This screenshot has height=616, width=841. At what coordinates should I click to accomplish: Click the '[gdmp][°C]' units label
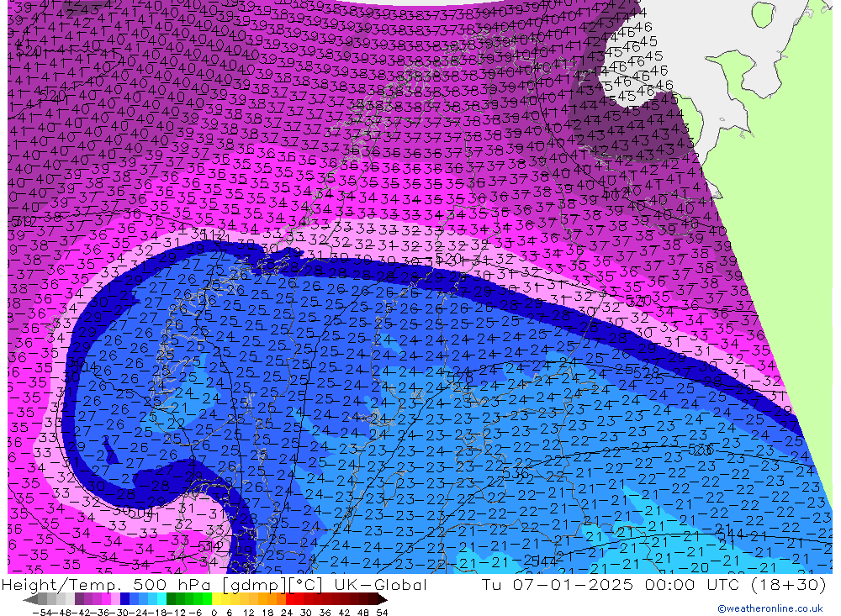coord(273,585)
